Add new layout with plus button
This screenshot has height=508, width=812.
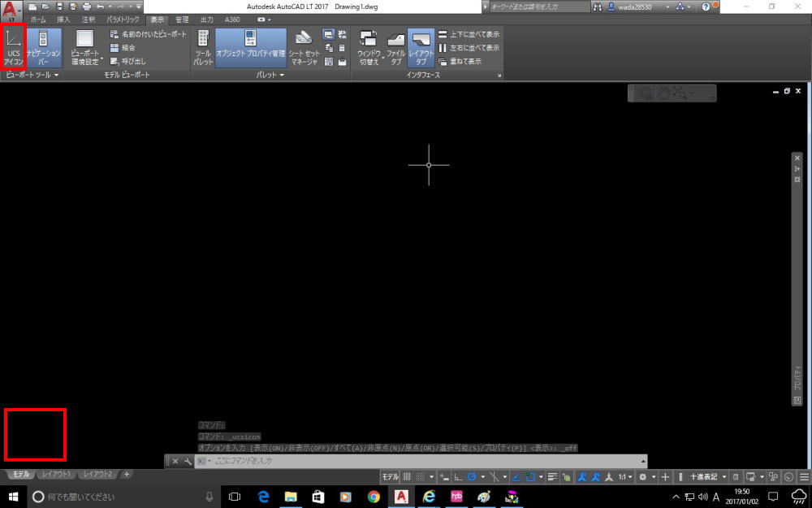[x=127, y=475]
